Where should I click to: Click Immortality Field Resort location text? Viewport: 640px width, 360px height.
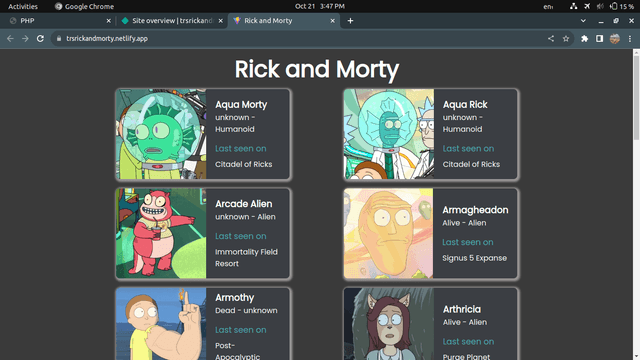[247, 258]
